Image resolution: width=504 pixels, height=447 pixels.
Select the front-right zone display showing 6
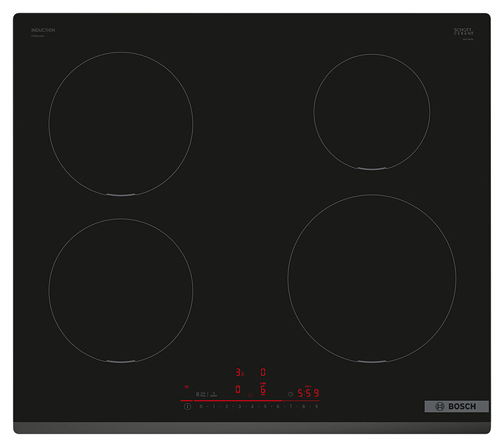click(x=263, y=390)
